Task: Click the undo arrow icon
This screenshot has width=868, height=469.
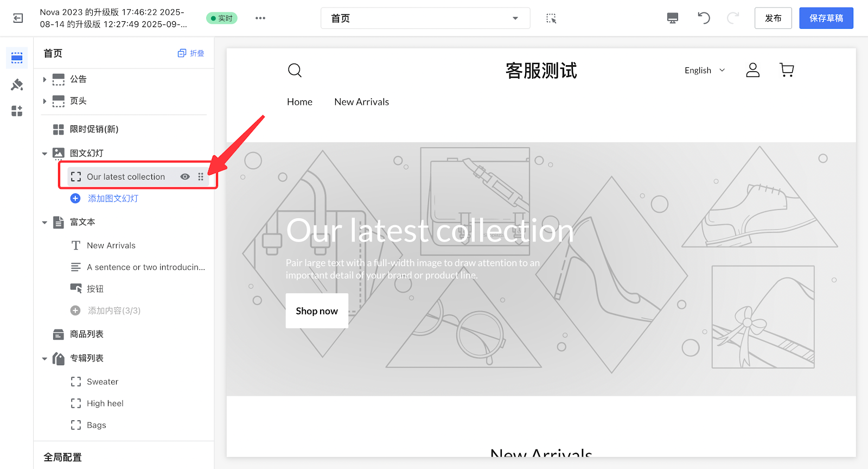Action: coord(704,18)
